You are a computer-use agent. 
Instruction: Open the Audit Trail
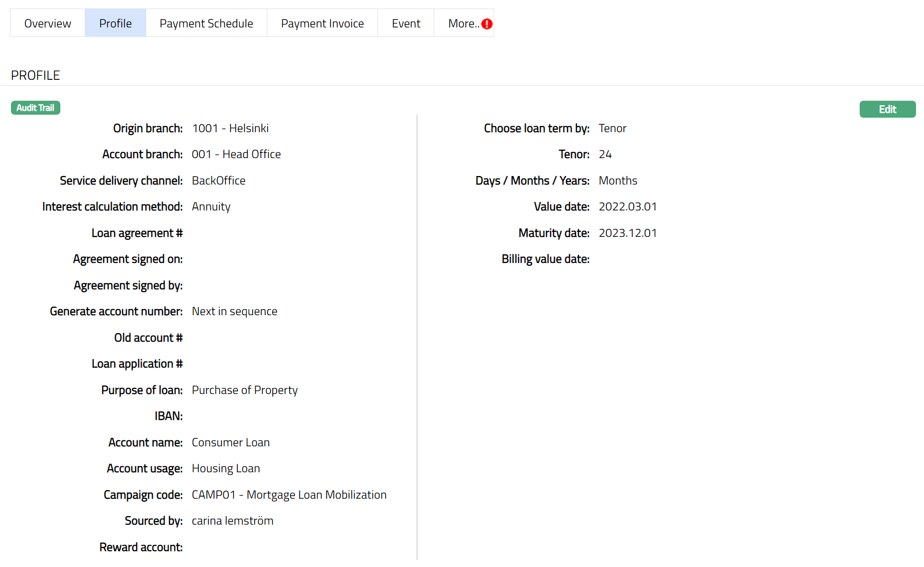pyautogui.click(x=35, y=108)
